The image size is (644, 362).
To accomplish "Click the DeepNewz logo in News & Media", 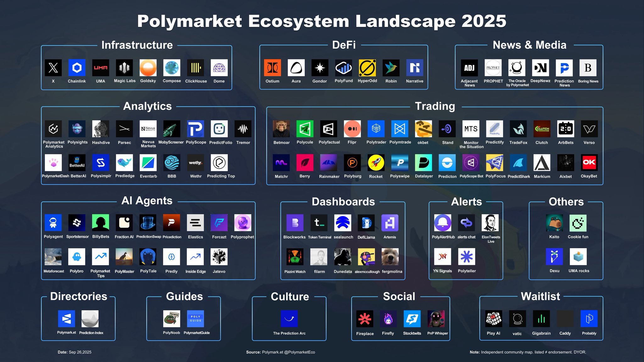I will pos(540,68).
